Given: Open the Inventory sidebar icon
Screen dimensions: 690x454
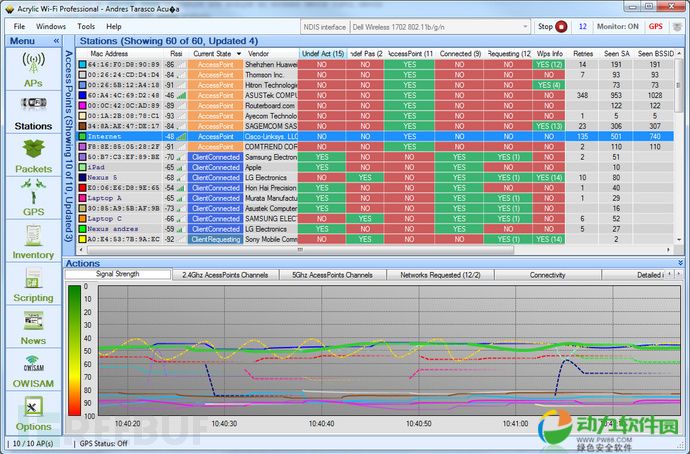Looking at the screenshot, I should click(x=32, y=241).
